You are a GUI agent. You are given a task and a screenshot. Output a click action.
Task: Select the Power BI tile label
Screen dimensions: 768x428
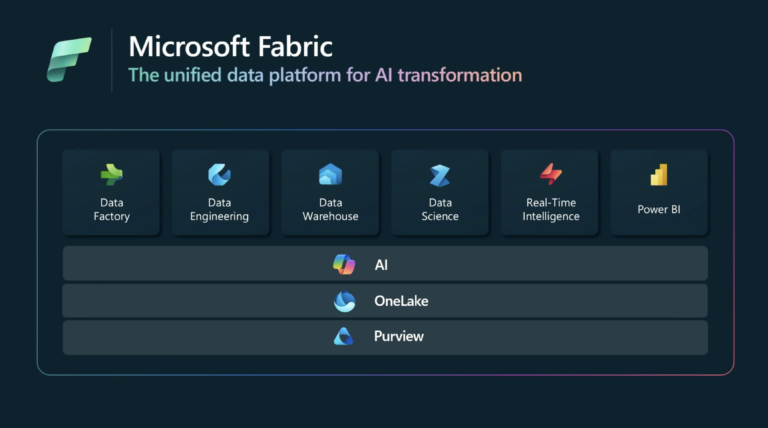coord(659,210)
